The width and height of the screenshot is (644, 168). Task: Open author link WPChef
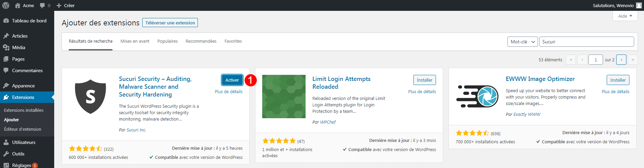328,122
